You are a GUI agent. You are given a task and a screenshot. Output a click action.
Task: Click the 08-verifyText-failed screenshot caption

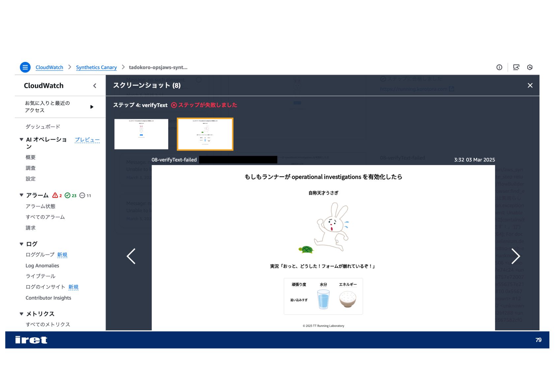point(174,160)
